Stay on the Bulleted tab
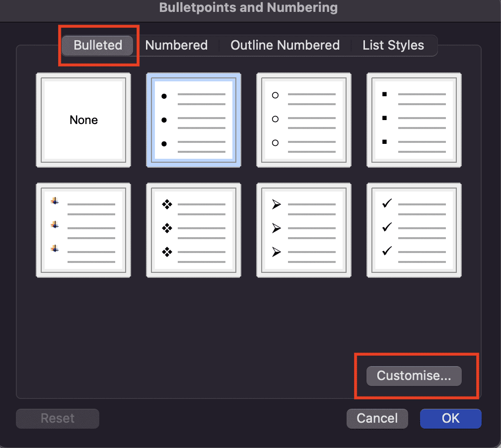 pyautogui.click(x=97, y=45)
